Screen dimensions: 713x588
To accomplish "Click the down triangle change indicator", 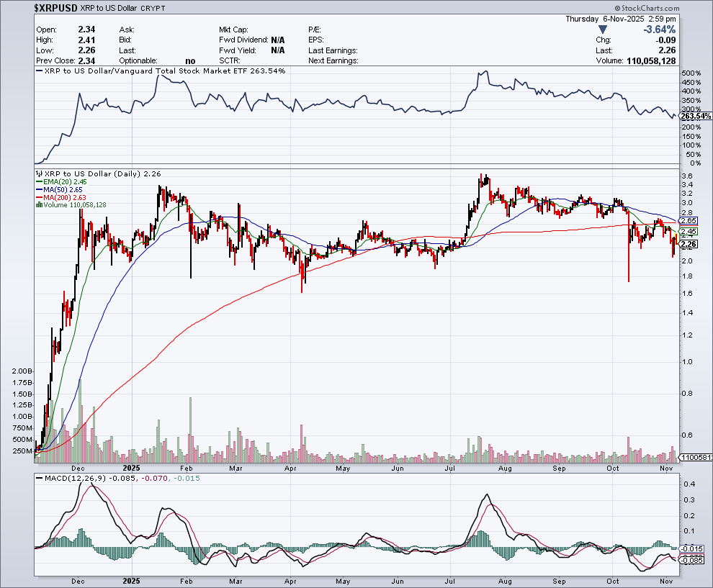I will coord(603,30).
